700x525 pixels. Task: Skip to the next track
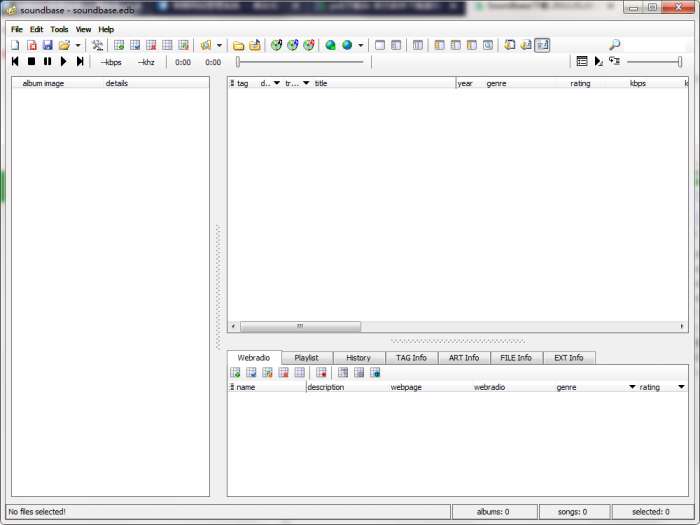pyautogui.click(x=80, y=62)
